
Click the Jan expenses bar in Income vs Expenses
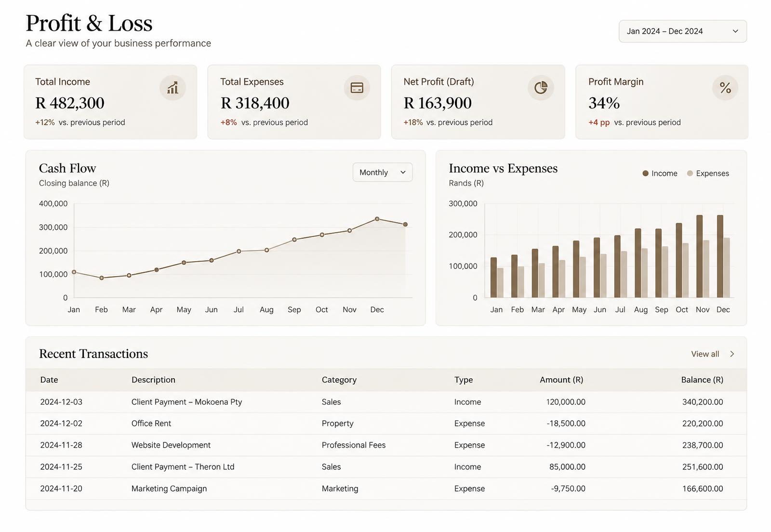pos(500,283)
